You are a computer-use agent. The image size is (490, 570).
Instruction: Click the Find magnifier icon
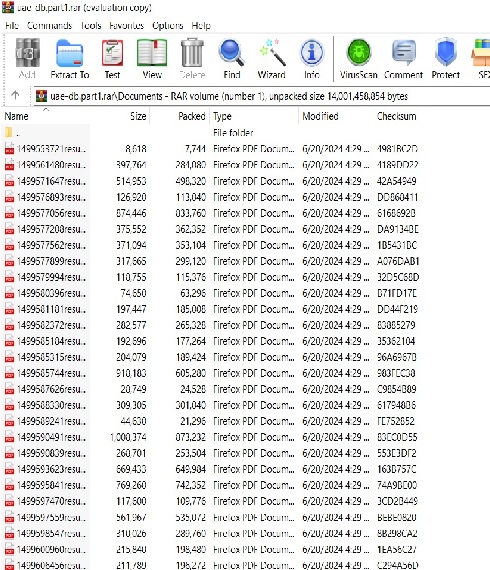click(x=232, y=53)
